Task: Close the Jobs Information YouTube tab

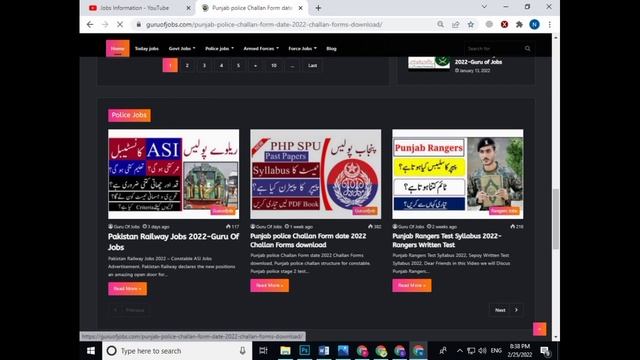Action: point(189,8)
